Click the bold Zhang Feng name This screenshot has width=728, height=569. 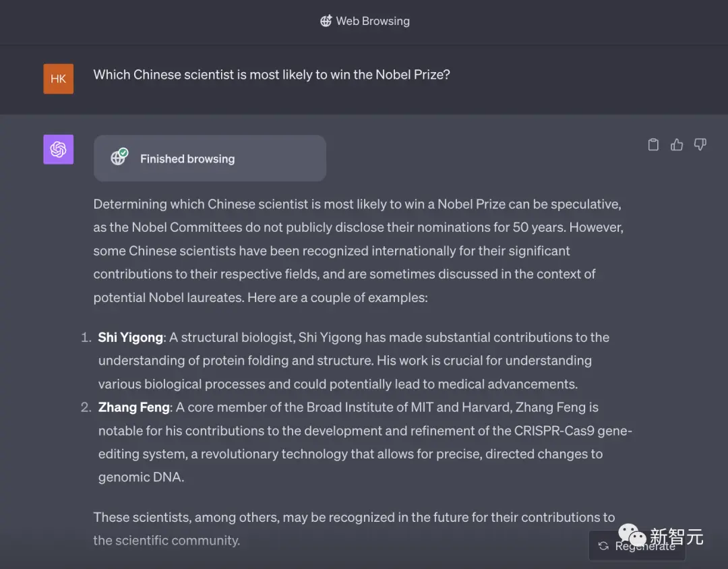click(x=135, y=407)
